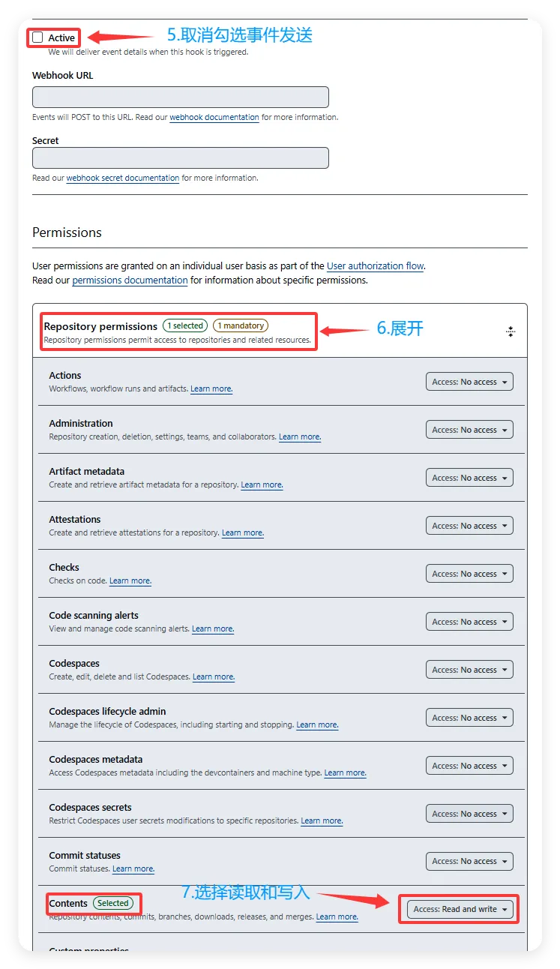Open Contents Read and write dropdown
The width and height of the screenshot is (560, 969).
click(x=460, y=909)
